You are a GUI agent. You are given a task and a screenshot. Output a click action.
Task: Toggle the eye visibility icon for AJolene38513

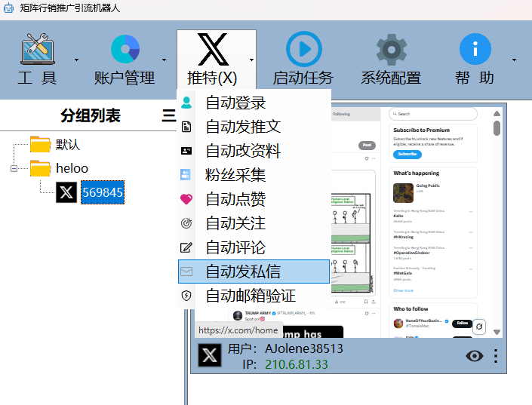pyautogui.click(x=475, y=356)
